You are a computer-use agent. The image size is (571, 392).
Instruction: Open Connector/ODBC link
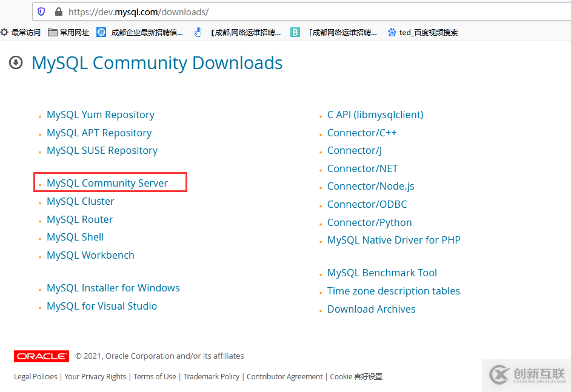point(367,204)
